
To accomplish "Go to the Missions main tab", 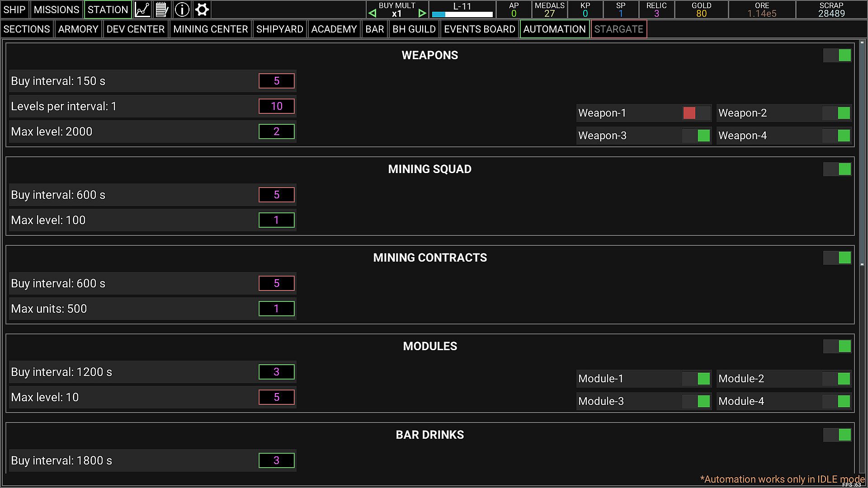I will [x=57, y=9].
